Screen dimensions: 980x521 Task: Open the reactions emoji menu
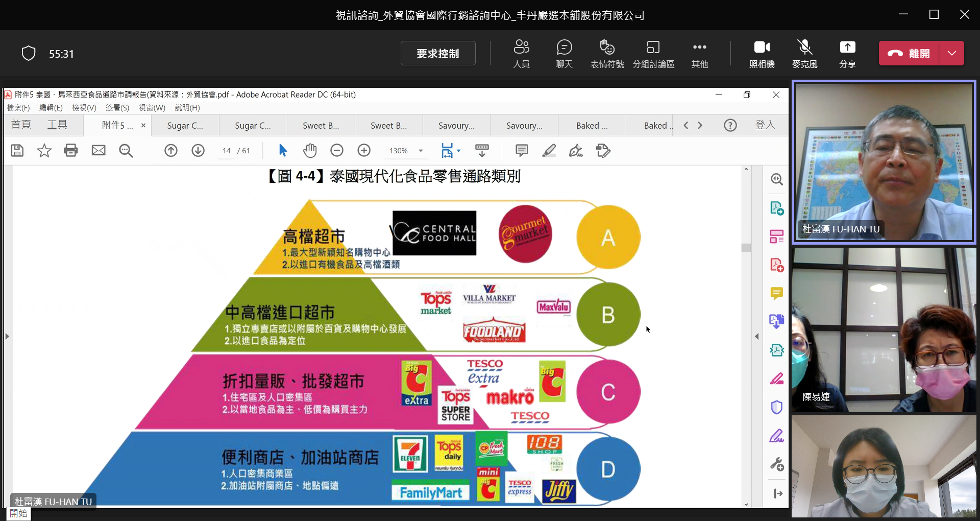pos(607,53)
